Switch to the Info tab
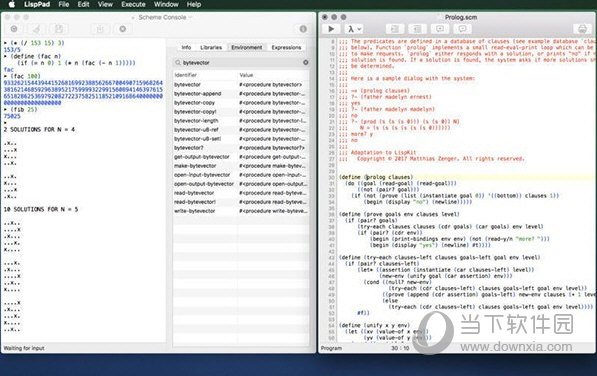 [x=186, y=48]
